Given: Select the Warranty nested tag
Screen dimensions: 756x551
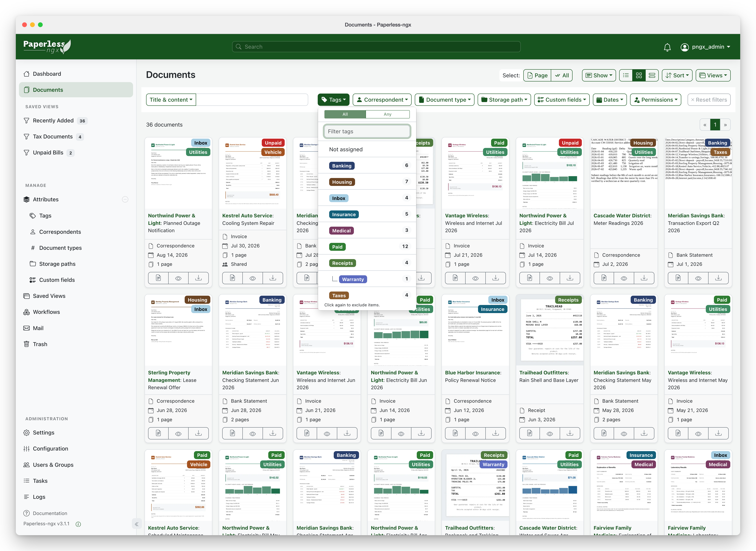Looking at the screenshot, I should (367, 279).
